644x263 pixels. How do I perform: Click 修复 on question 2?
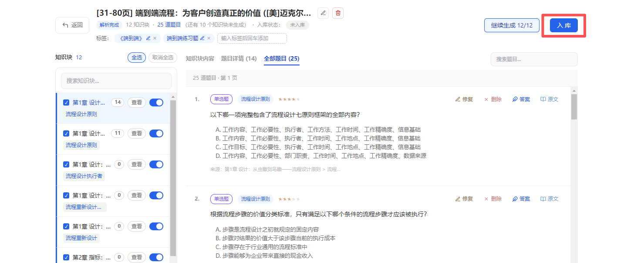(464, 199)
